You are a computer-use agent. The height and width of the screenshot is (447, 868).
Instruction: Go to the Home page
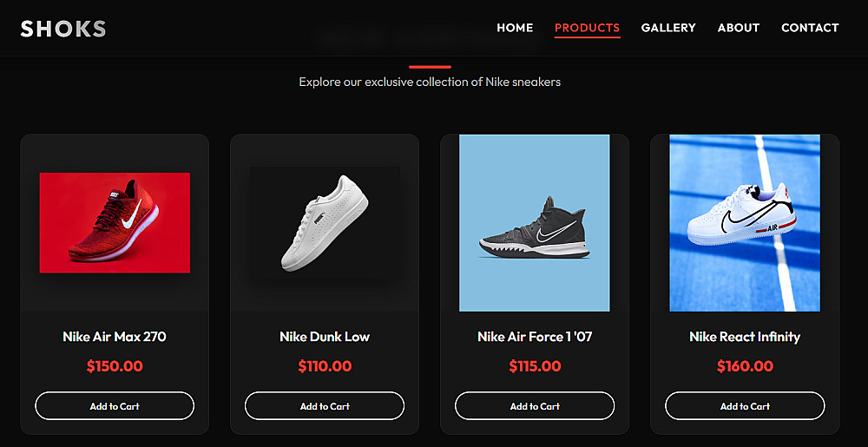[x=515, y=28]
